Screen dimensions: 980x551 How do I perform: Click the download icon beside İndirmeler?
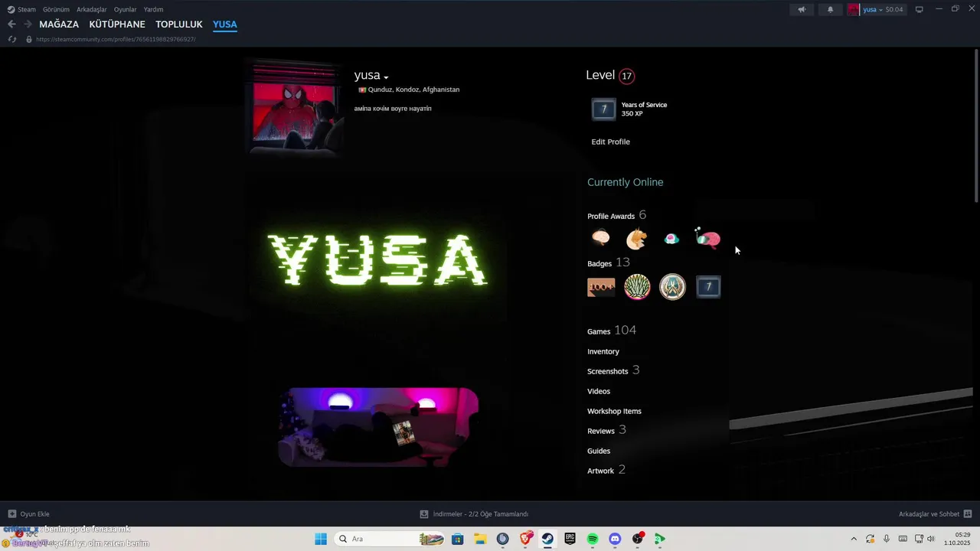[x=424, y=514]
